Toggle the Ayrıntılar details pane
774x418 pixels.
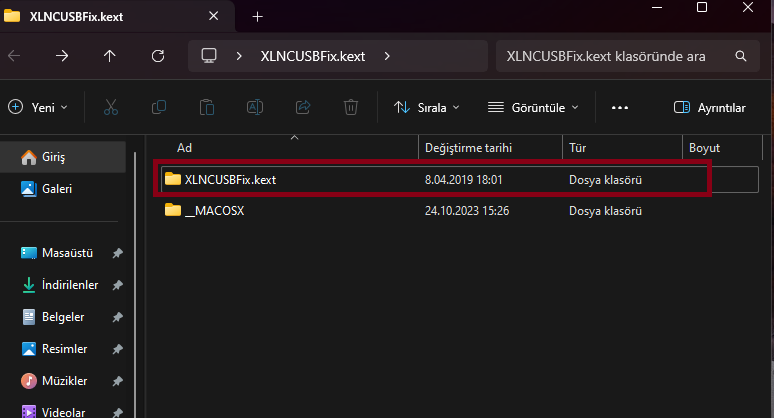709,108
